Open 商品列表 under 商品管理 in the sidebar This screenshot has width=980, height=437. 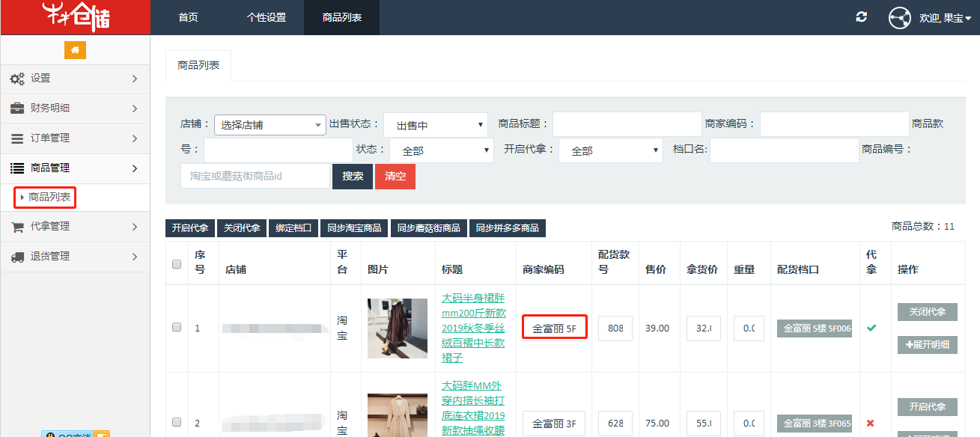[x=49, y=198]
